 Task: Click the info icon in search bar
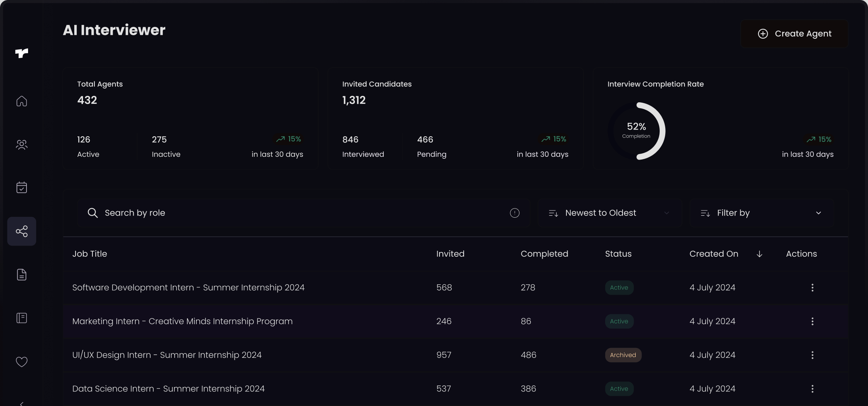click(x=515, y=213)
